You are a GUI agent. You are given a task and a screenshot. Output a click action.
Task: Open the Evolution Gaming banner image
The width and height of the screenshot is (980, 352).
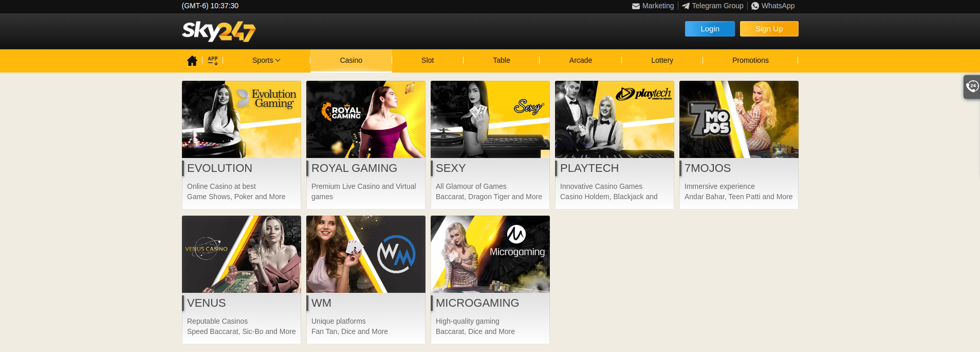click(242, 119)
